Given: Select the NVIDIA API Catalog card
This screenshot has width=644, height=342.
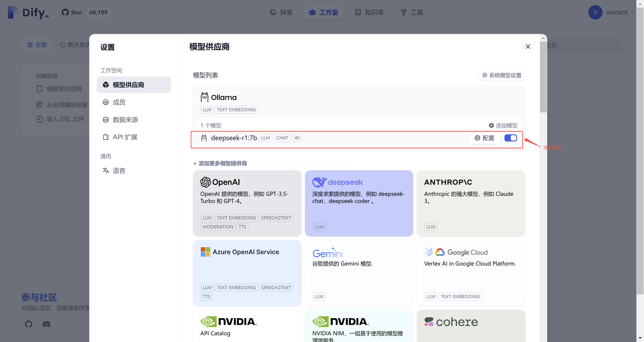Looking at the screenshot, I should coord(247,326).
